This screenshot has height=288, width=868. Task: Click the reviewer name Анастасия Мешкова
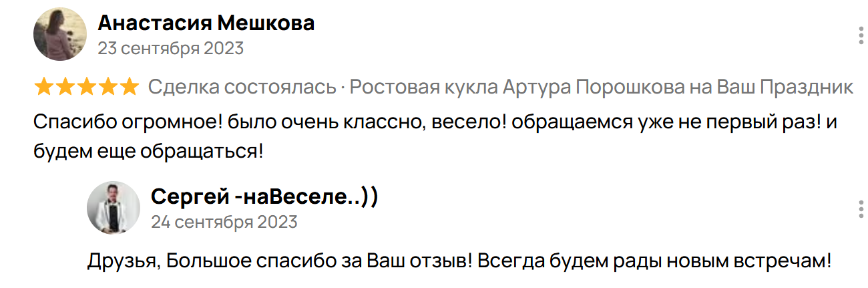[x=206, y=24]
